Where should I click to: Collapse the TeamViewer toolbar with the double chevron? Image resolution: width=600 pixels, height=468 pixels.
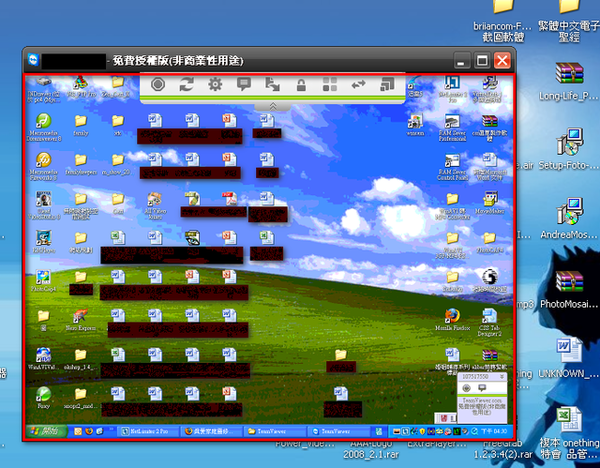pyautogui.click(x=273, y=106)
